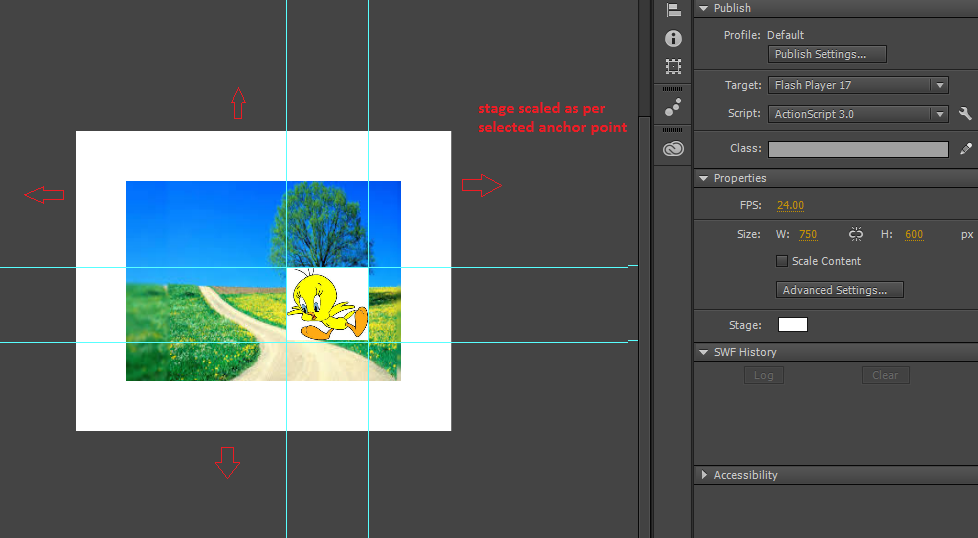Click the Tweety bird image on stage

click(327, 305)
